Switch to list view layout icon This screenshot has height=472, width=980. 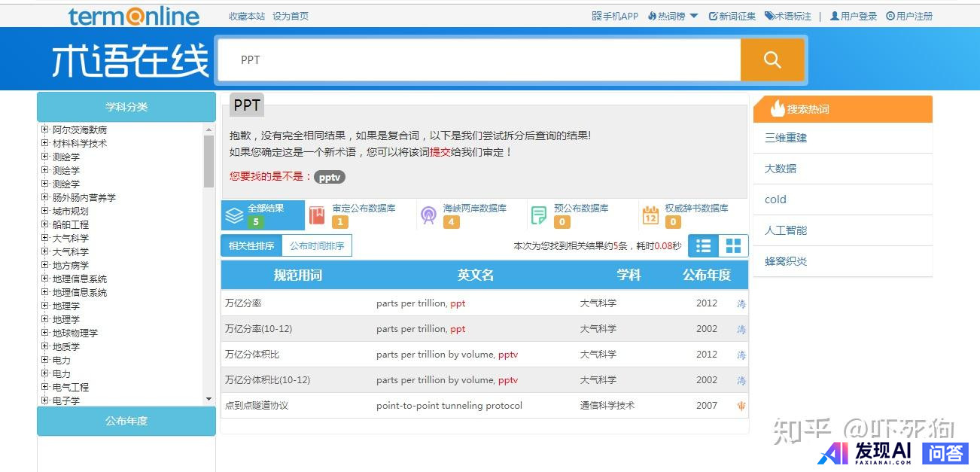click(703, 246)
